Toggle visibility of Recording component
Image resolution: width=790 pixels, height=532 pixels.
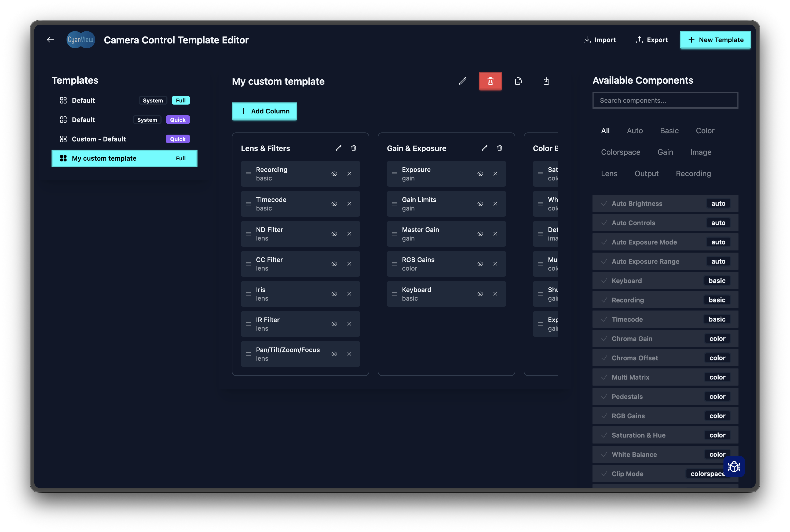pyautogui.click(x=334, y=174)
